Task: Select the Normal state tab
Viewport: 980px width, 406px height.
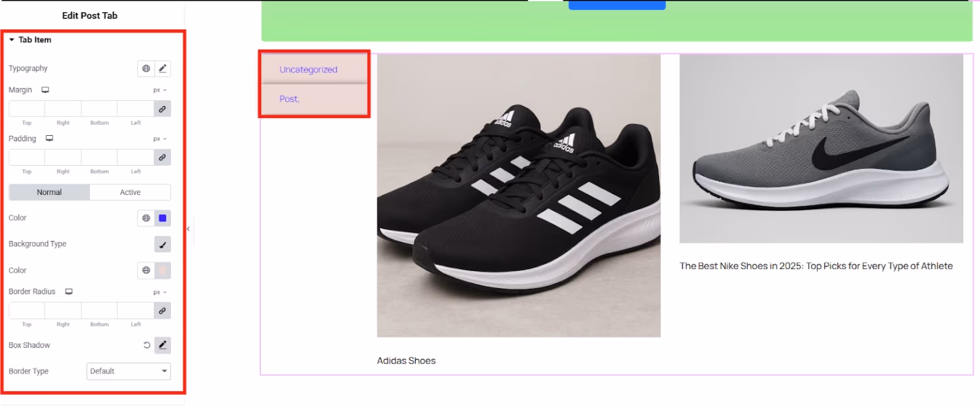Action: (x=49, y=192)
